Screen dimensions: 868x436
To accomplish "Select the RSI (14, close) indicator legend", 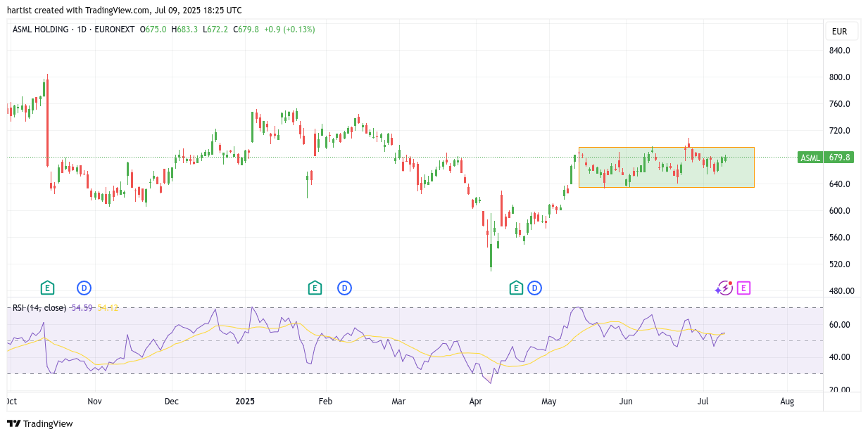I will (x=39, y=307).
